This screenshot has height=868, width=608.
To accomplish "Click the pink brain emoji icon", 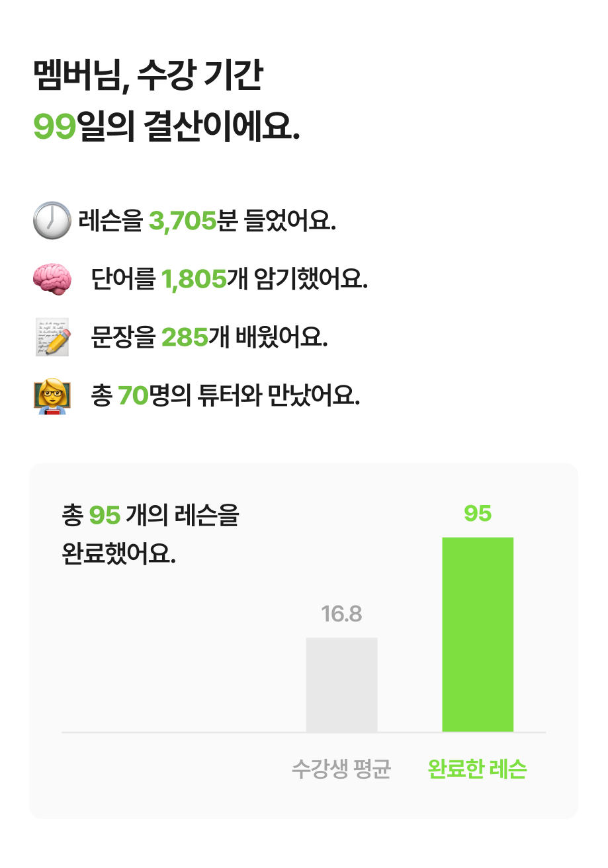I will tap(51, 279).
